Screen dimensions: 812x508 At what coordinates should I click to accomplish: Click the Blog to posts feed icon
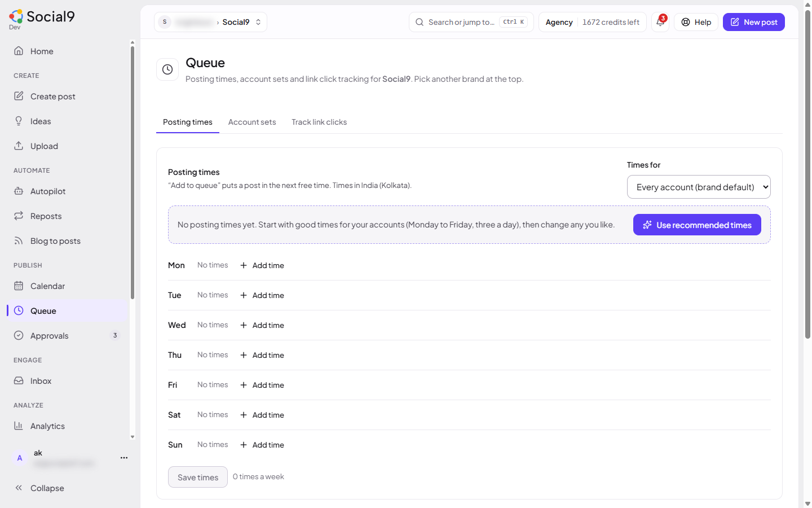19,240
